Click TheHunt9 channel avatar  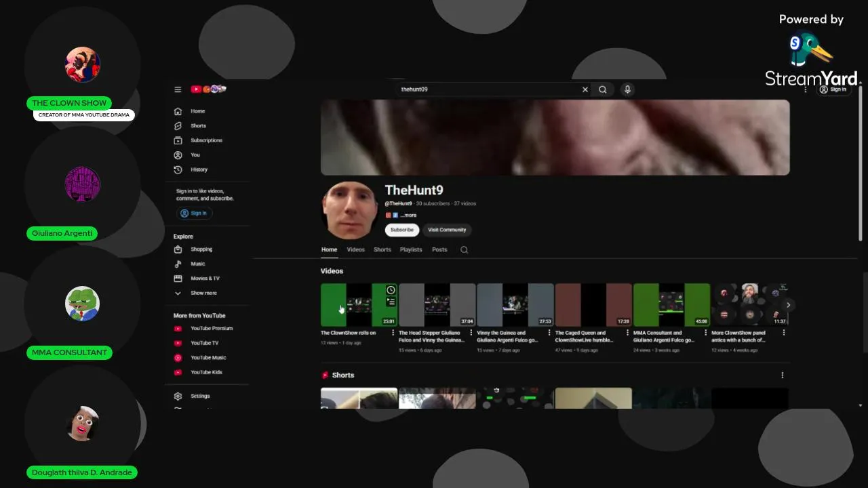point(349,211)
